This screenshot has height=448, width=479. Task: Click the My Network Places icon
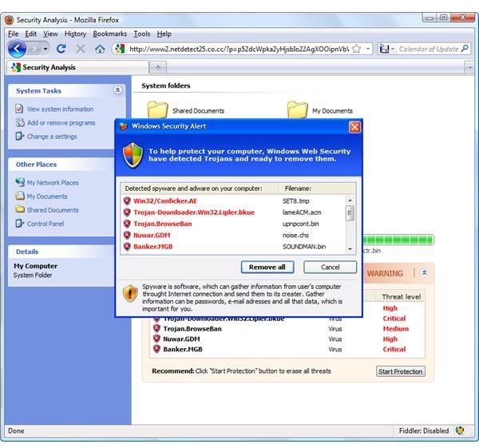coord(20,182)
